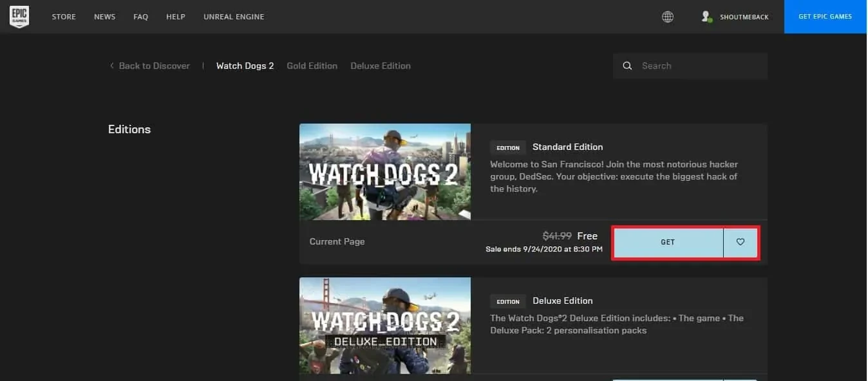Viewport: 868px width, 381px height.
Task: Click GET for the Standard Edition
Action: coord(668,242)
